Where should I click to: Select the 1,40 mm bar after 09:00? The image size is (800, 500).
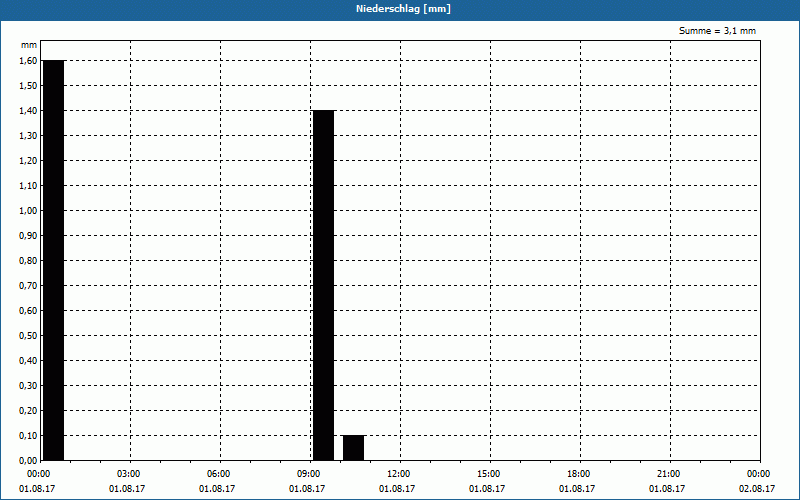(323, 285)
